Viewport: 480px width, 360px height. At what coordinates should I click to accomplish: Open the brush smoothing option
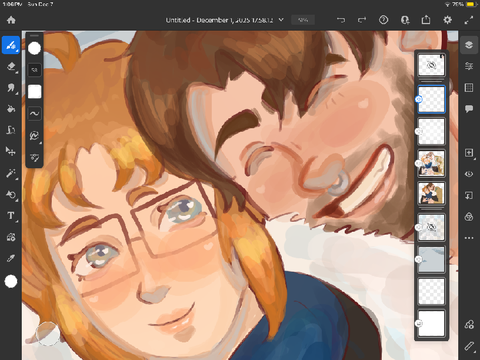34,113
